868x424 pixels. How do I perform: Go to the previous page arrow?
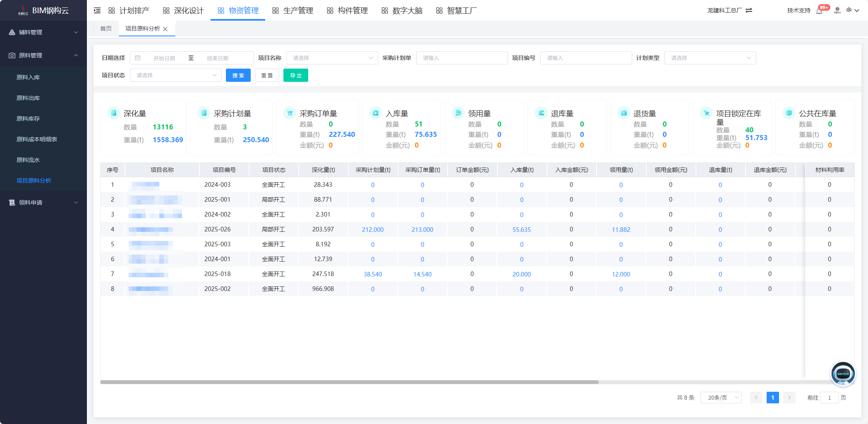(x=756, y=398)
